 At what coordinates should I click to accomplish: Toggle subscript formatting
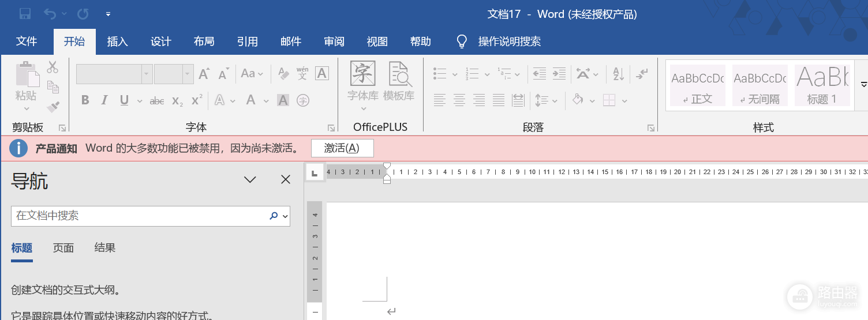click(177, 100)
